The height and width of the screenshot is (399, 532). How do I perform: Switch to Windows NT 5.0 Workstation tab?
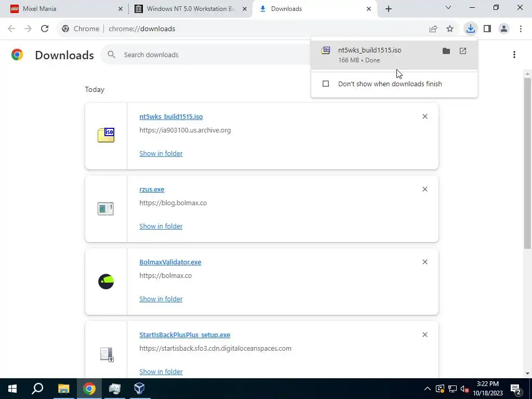[190, 9]
